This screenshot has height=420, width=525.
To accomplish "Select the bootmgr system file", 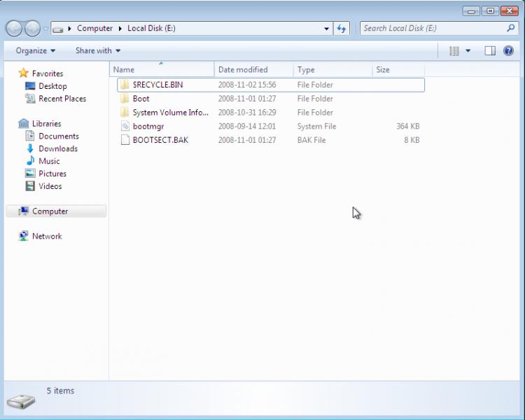I will (x=271, y=126).
